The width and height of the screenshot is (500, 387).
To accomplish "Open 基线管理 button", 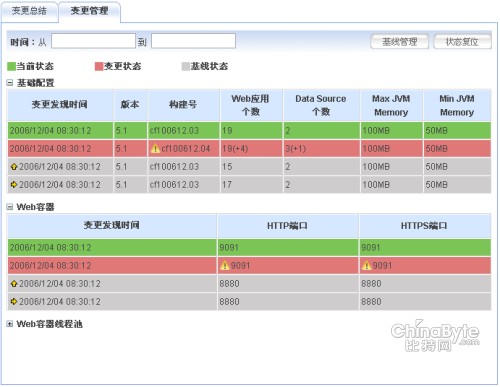I will pyautogui.click(x=399, y=42).
